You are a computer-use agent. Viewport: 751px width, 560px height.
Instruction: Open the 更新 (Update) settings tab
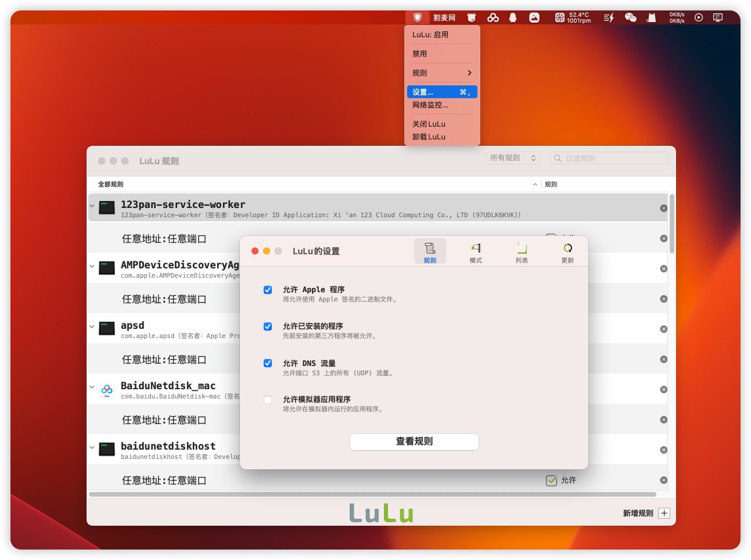(x=567, y=253)
